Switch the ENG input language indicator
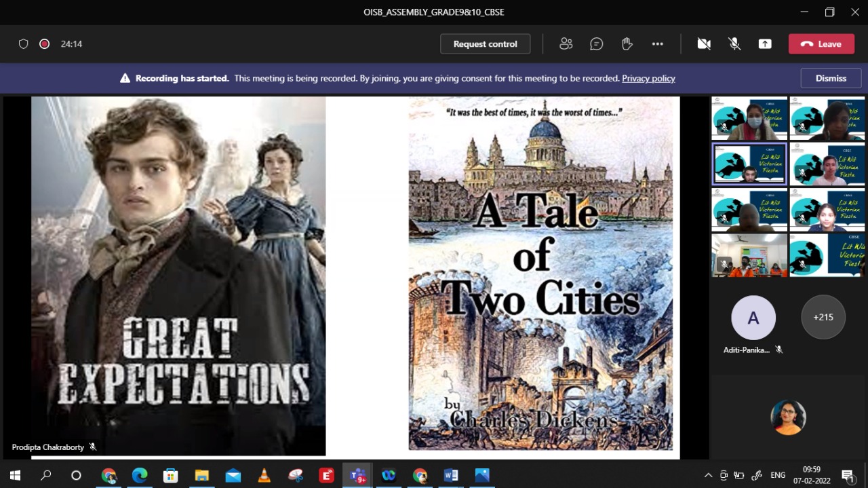The height and width of the screenshot is (488, 868). (778, 475)
